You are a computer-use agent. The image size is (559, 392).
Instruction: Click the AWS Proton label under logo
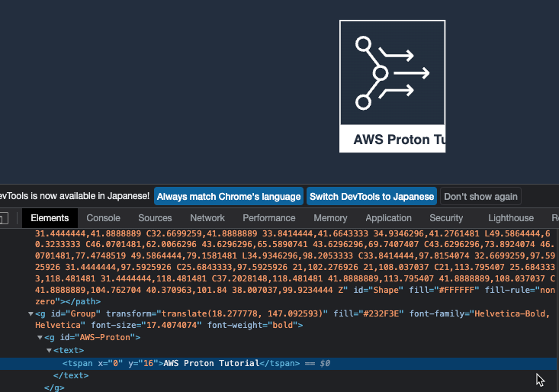400,140
